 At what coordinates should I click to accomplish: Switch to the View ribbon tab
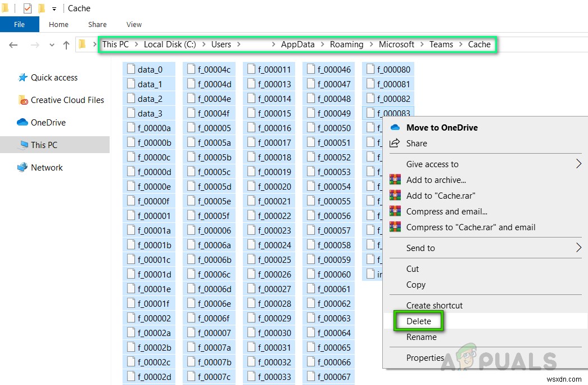coord(134,24)
